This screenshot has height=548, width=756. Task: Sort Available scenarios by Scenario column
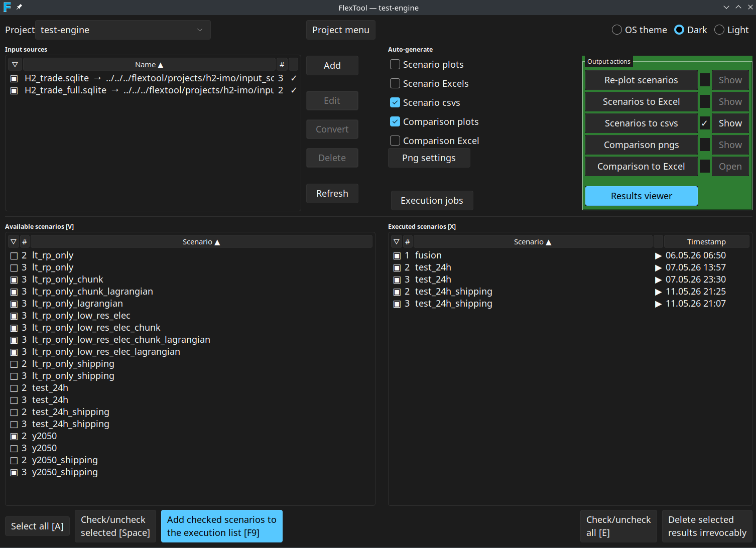tap(201, 242)
